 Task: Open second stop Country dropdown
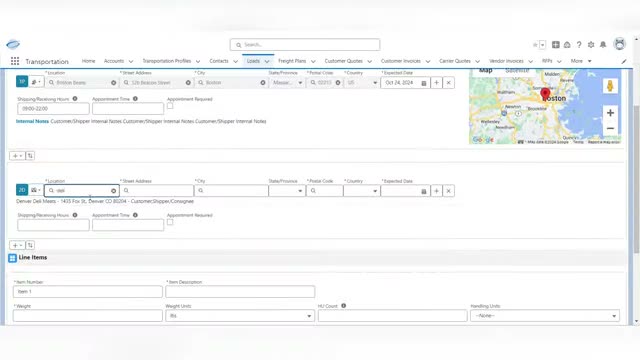coord(361,191)
